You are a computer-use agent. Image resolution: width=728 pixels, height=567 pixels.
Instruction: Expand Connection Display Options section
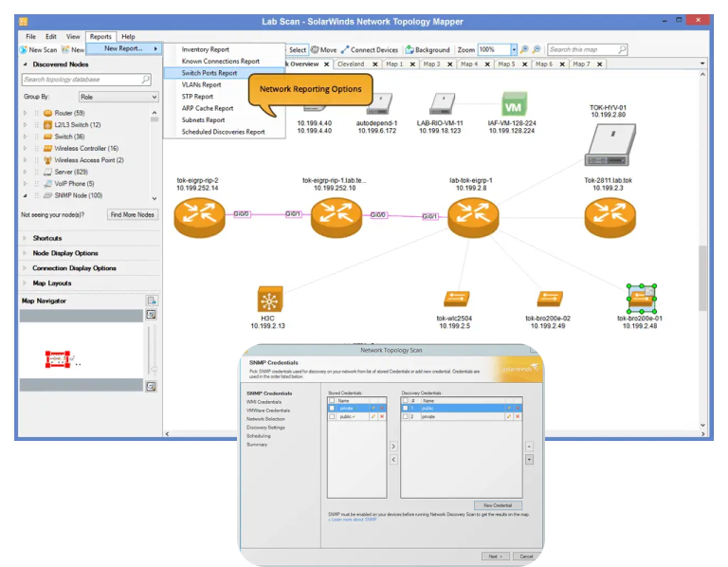click(25, 268)
